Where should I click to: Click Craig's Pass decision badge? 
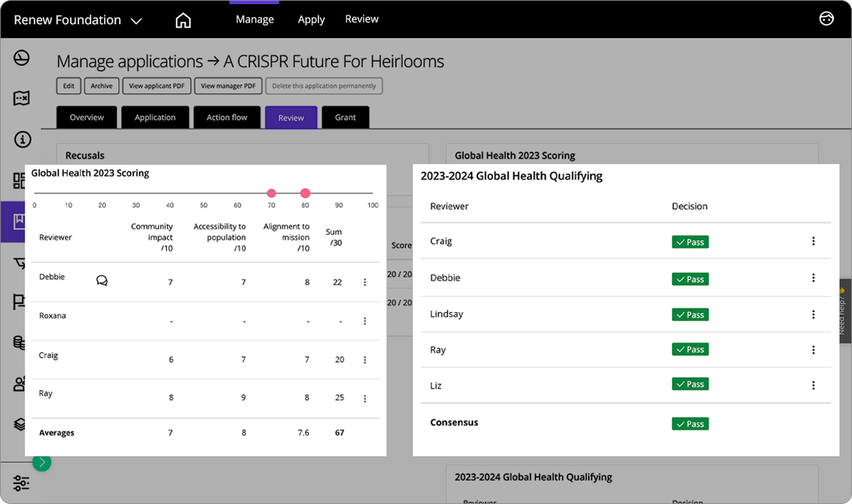[690, 242]
